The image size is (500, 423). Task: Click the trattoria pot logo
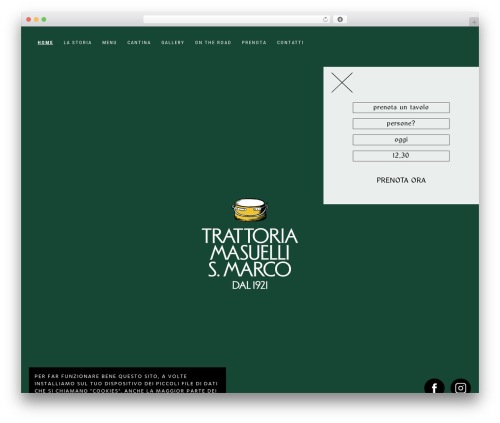[250, 210]
